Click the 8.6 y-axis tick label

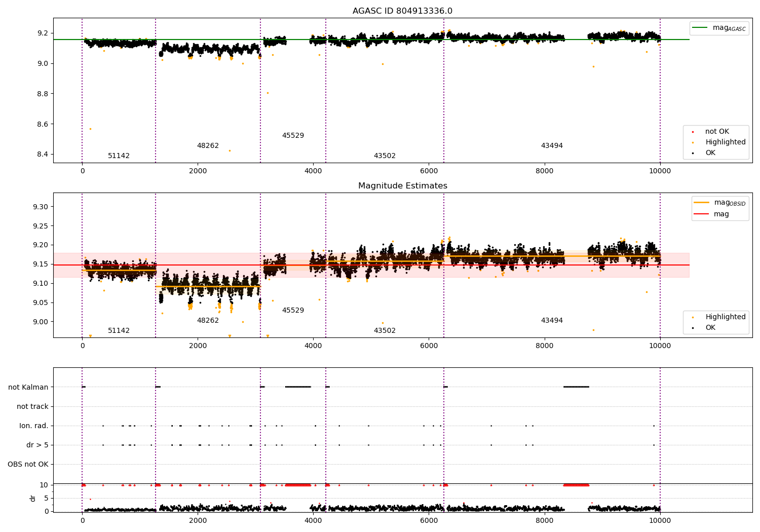(x=43, y=124)
